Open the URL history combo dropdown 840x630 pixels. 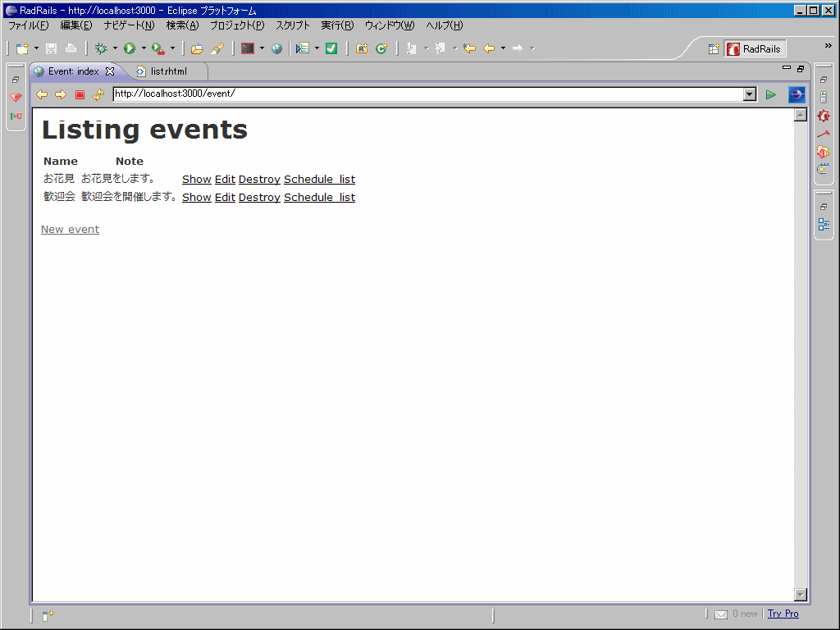750,95
